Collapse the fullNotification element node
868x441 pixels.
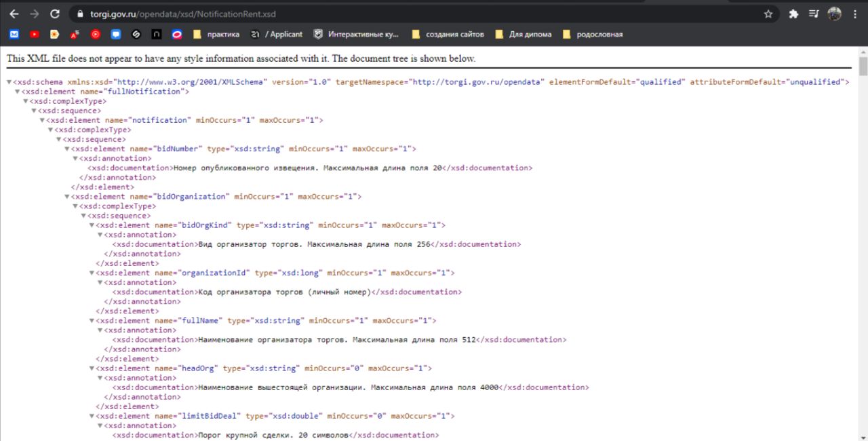tap(18, 92)
